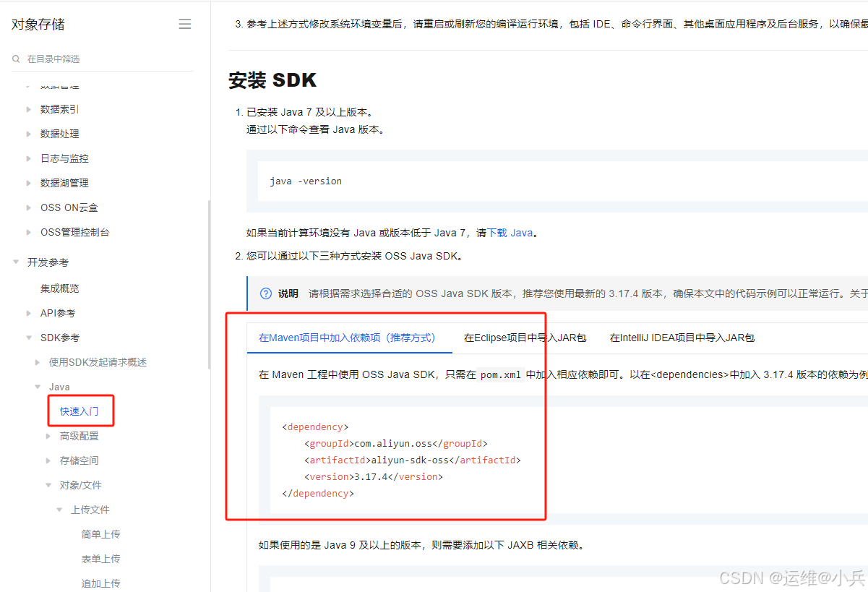Click the java -version code line

tap(306, 181)
